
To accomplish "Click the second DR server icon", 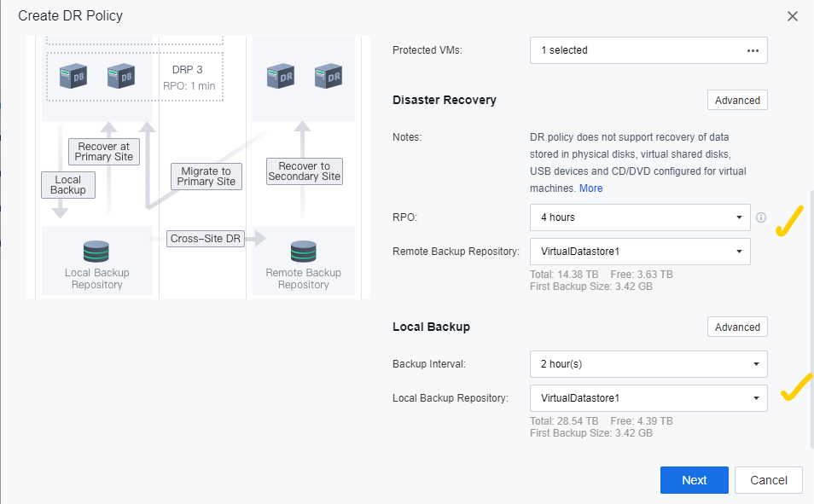I will (329, 76).
